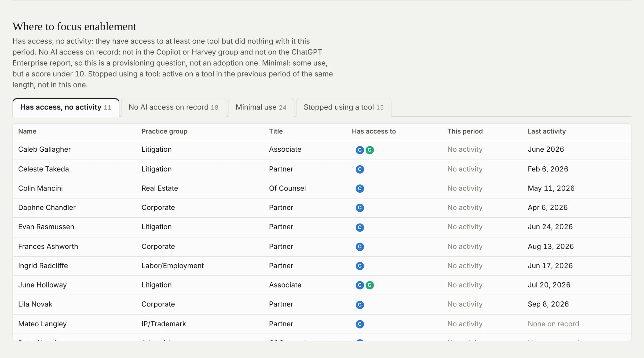Click the 'Last activity' column header
The width and height of the screenshot is (644, 358).
(547, 131)
